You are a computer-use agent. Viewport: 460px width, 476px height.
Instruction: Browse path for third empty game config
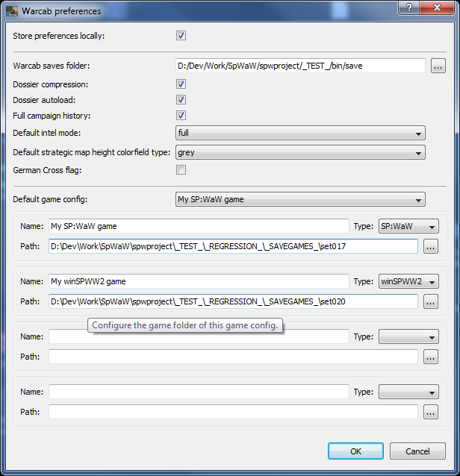[431, 357]
